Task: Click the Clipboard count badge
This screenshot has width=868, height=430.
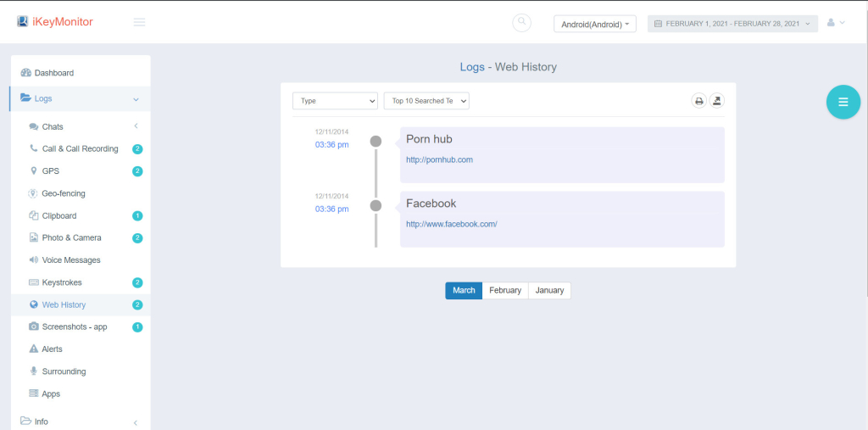Action: [x=137, y=215]
